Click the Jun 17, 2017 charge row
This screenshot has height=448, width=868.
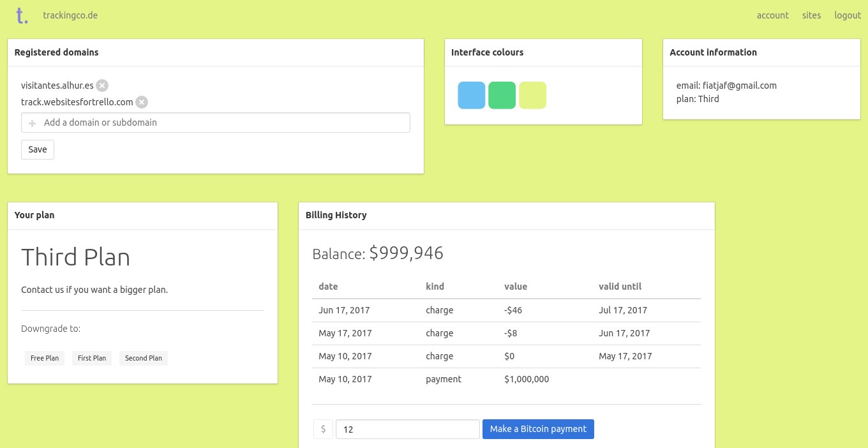click(x=506, y=310)
